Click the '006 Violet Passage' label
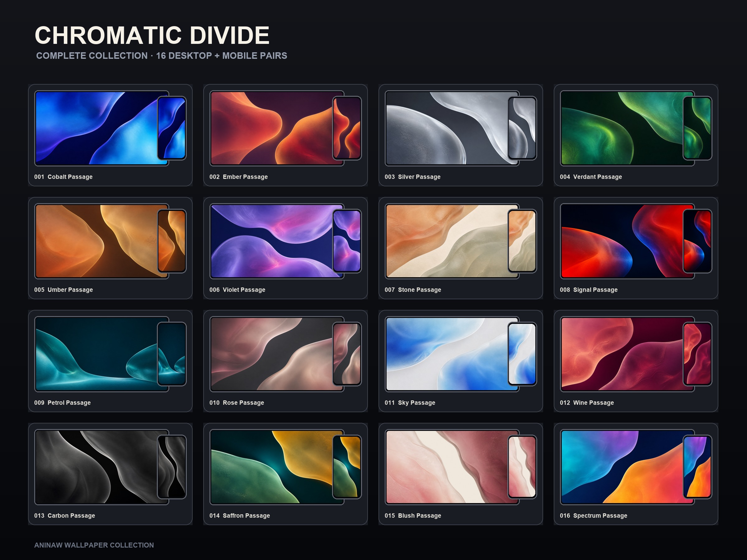This screenshot has width=747, height=560. coord(237,290)
